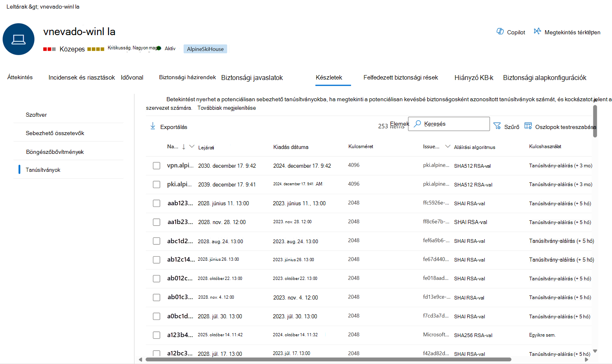Click the vpn.alpi... certificate name

point(180,165)
